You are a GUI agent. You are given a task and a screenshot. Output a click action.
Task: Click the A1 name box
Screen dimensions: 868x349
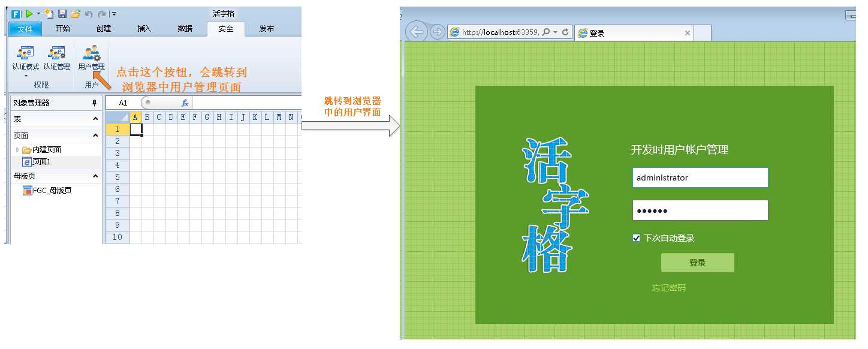[123, 103]
